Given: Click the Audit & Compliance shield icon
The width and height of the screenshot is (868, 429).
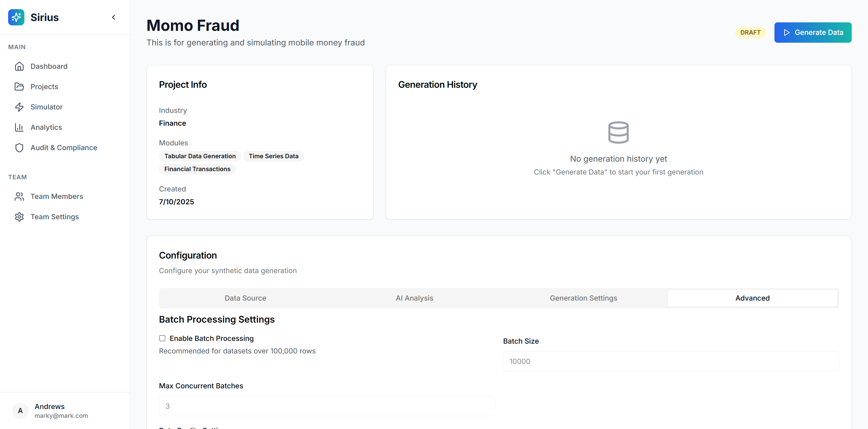Looking at the screenshot, I should (x=19, y=148).
